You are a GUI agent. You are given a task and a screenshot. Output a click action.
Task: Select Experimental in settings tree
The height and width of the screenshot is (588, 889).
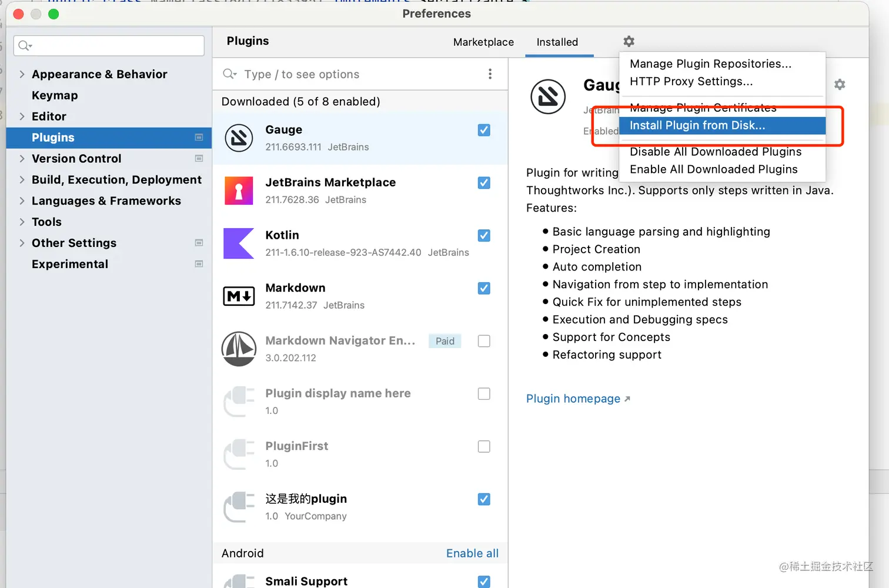[x=70, y=264]
